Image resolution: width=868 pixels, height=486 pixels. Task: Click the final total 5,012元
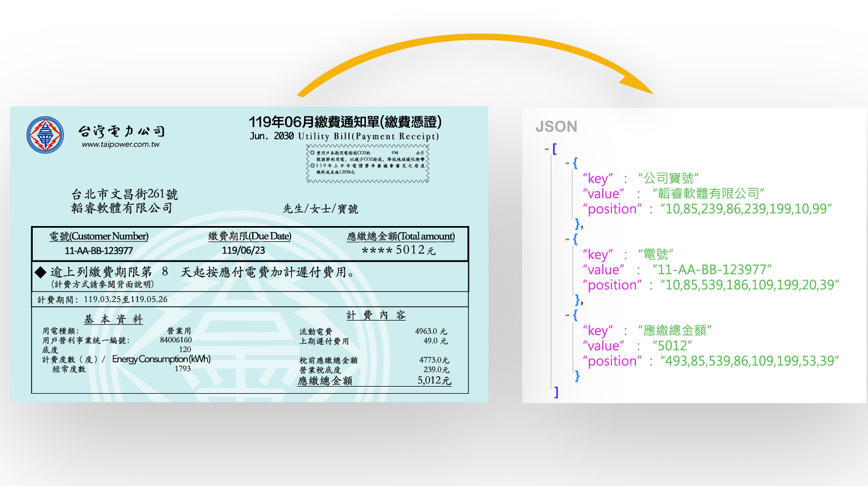pyautogui.click(x=435, y=380)
